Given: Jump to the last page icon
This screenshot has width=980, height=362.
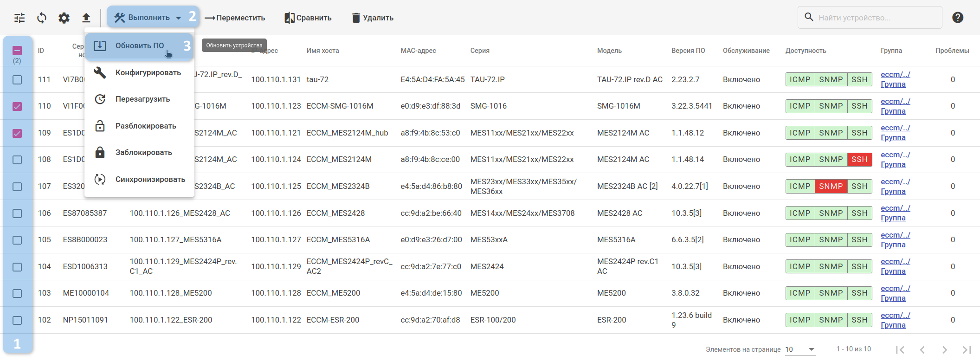Looking at the screenshot, I should pyautogui.click(x=967, y=349).
